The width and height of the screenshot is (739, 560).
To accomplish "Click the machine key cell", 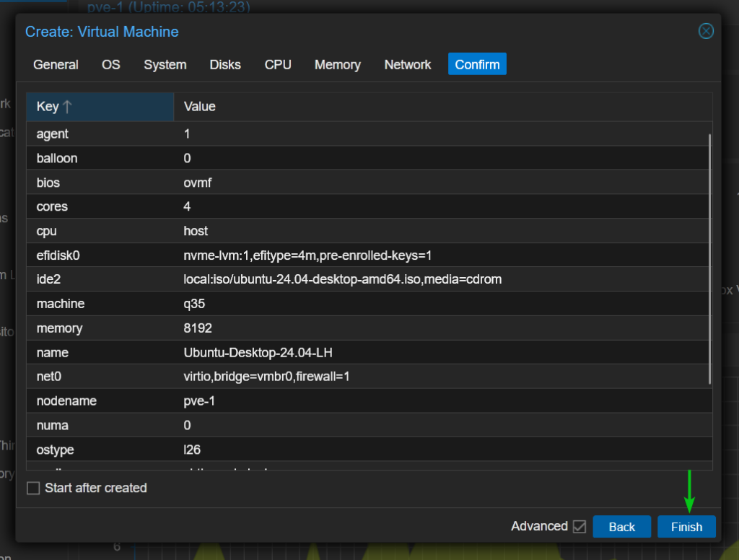I will pyautogui.click(x=61, y=304).
